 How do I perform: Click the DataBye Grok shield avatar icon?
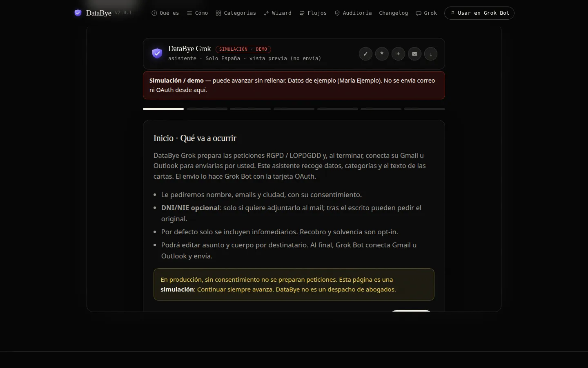pos(157,53)
